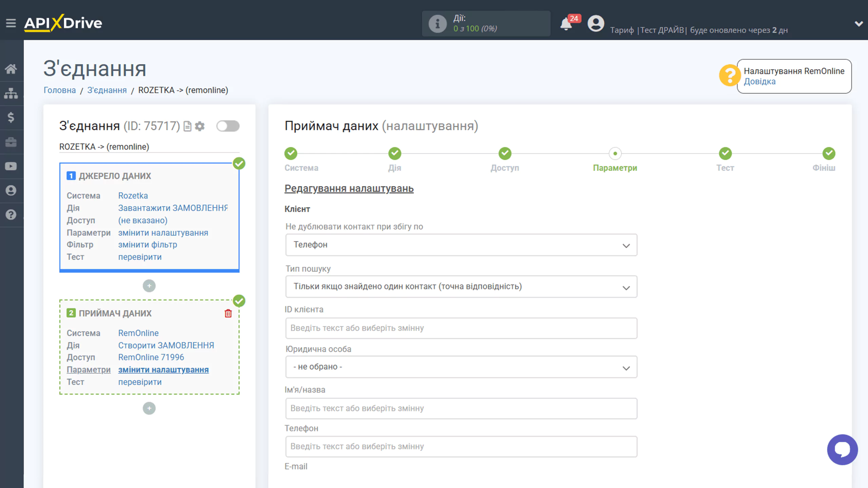Viewport: 868px width, 488px height.
Task: Open the billing dollar sidebar icon
Action: click(x=11, y=118)
